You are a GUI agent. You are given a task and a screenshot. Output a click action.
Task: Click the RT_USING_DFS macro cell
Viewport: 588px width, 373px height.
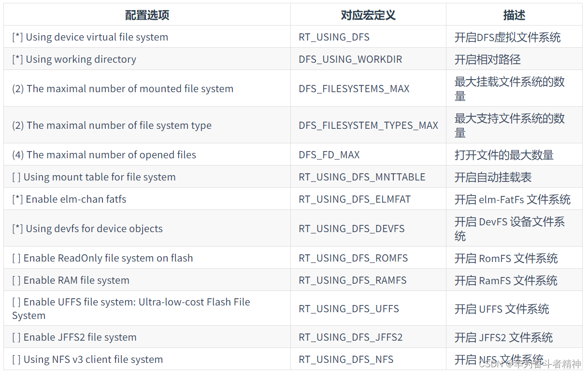tap(333, 37)
